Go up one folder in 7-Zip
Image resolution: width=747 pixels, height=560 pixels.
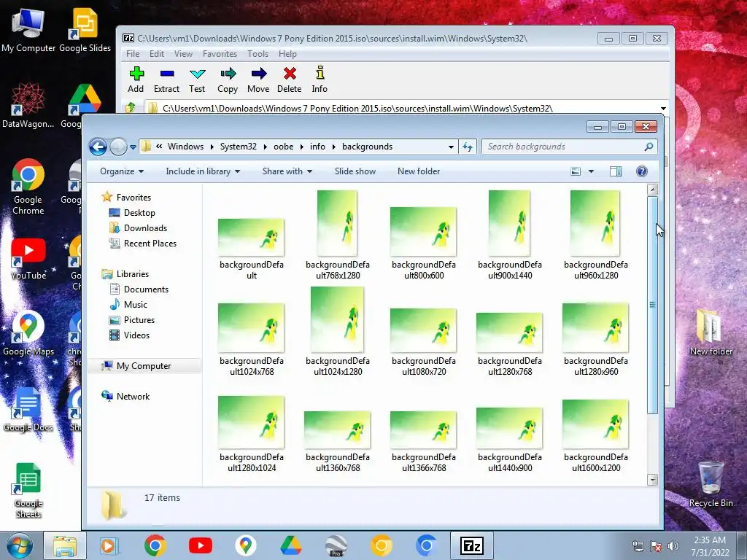click(x=131, y=108)
